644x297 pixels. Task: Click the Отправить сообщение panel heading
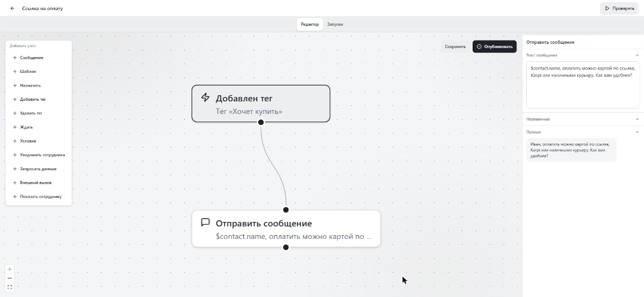(x=550, y=42)
